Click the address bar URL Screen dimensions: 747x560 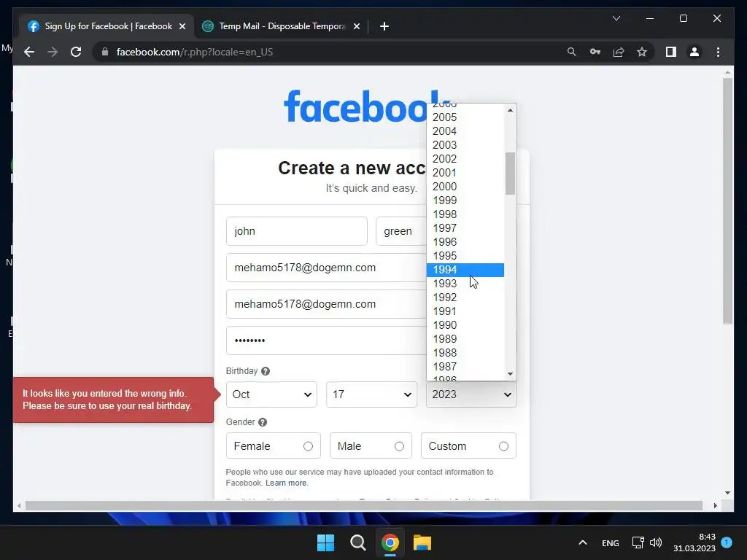[x=194, y=52]
